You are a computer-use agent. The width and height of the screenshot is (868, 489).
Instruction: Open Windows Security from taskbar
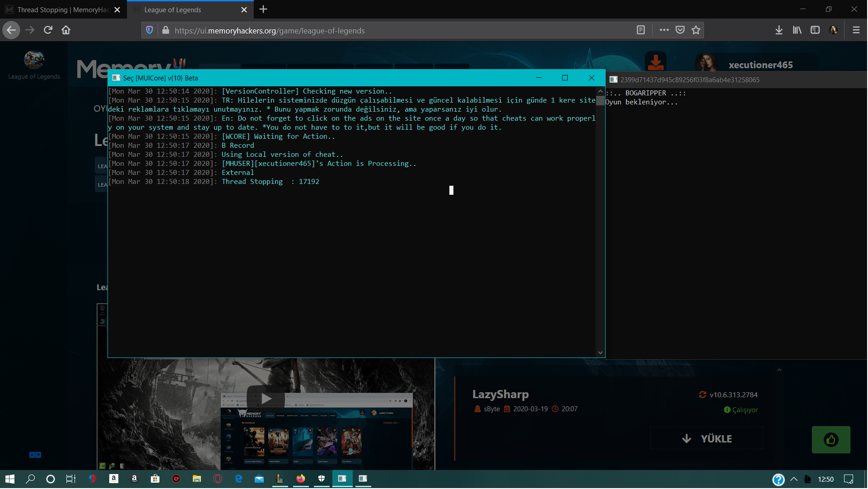(322, 479)
